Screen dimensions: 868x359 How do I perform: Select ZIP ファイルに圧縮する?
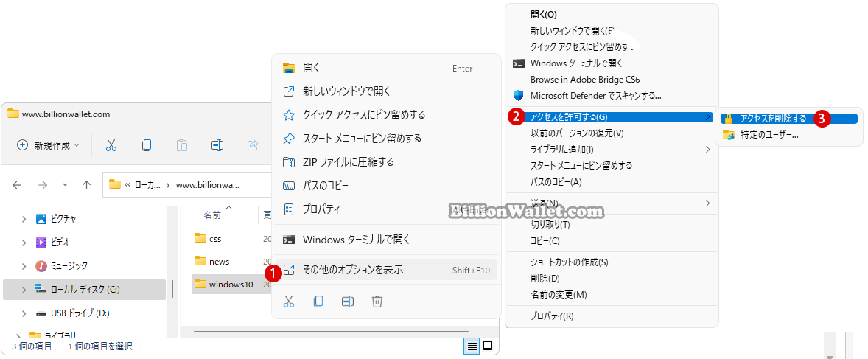(386, 161)
